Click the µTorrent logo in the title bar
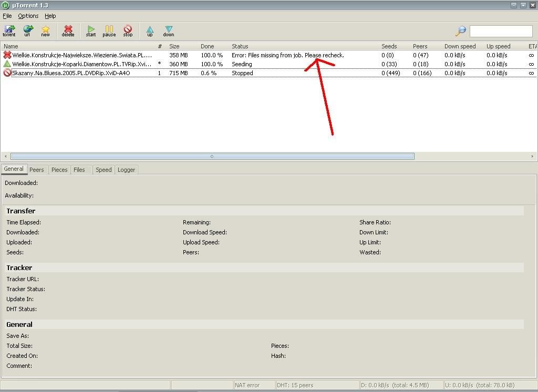Viewport: 538px width, 392px height. 5,5
